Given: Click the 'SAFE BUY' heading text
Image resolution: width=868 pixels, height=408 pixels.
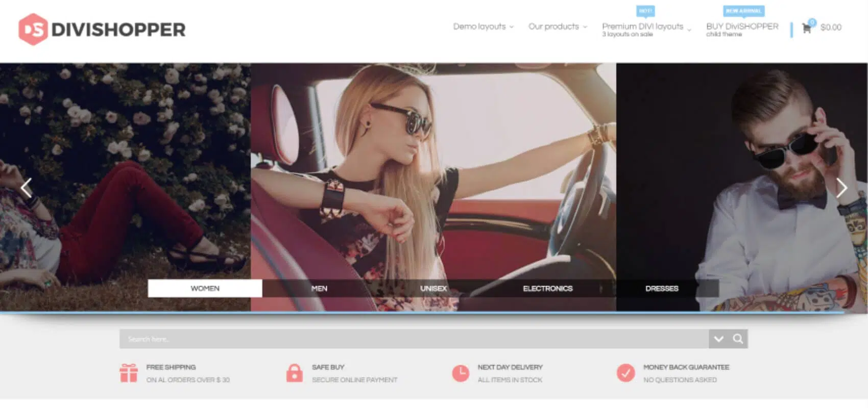Looking at the screenshot, I should (x=328, y=367).
